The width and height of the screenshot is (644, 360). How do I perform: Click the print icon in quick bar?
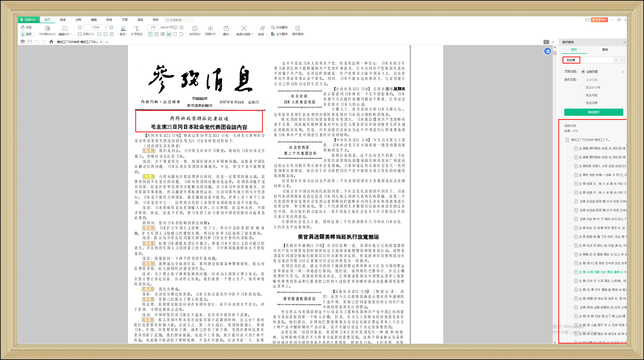tap(23, 42)
